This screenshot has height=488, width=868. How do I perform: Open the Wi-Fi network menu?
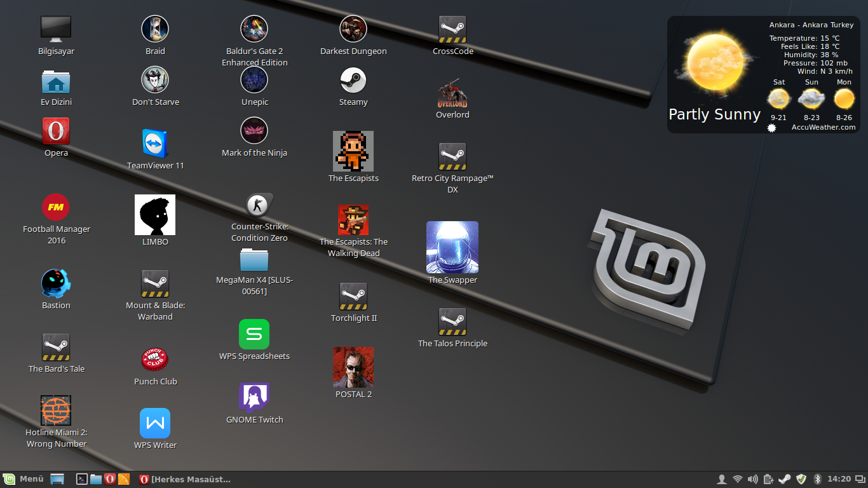[738, 479]
